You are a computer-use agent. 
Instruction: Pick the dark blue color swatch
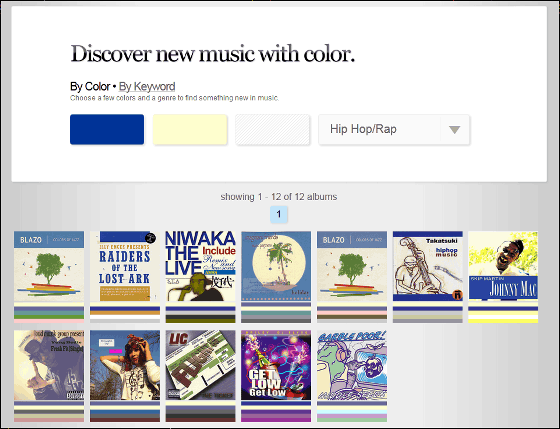(107, 129)
